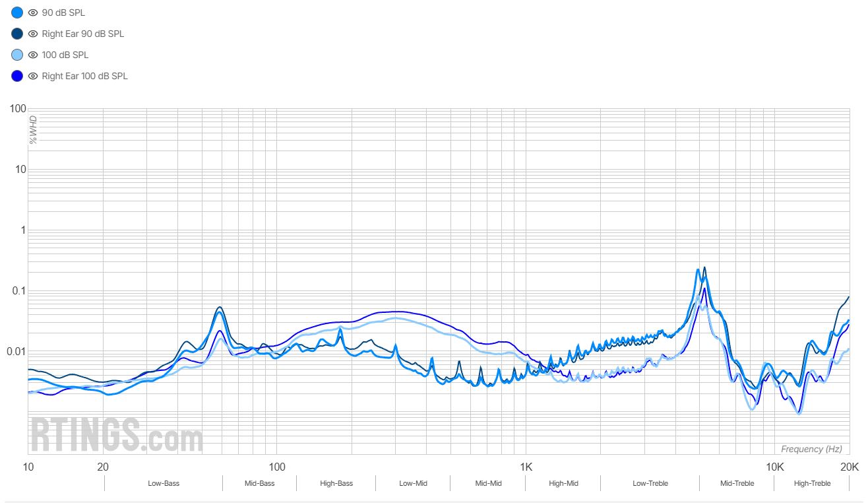Choose the High-Bass range label
The height and width of the screenshot is (503, 868).
click(336, 483)
